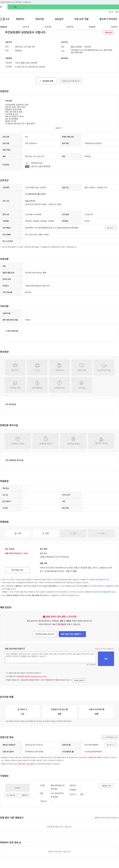Switch to the 모집요강 tab
The height and width of the screenshot is (868, 119).
[3, 27]
